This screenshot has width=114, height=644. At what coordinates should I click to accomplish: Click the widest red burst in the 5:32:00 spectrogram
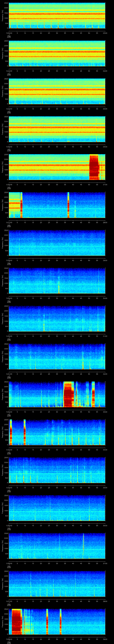69,394
